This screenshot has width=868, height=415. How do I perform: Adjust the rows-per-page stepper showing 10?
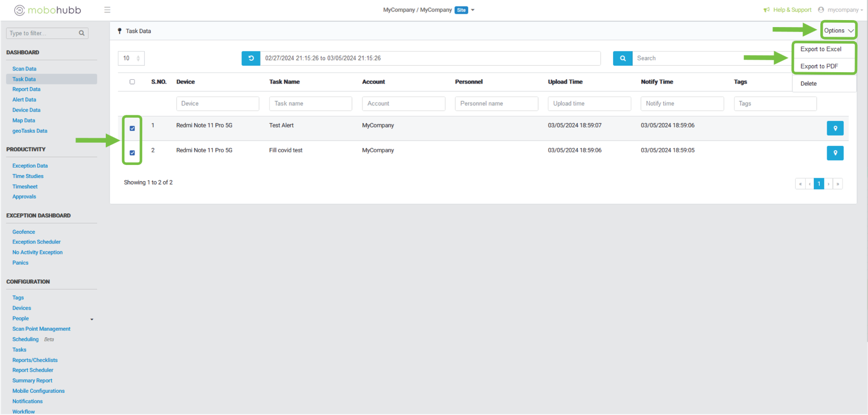(x=138, y=58)
